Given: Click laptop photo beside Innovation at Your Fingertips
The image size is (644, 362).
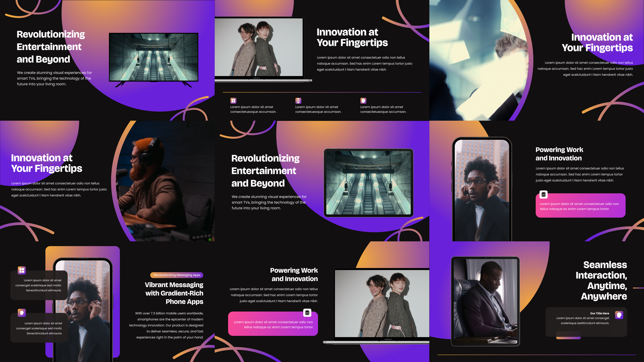Looking at the screenshot, I should (x=259, y=47).
